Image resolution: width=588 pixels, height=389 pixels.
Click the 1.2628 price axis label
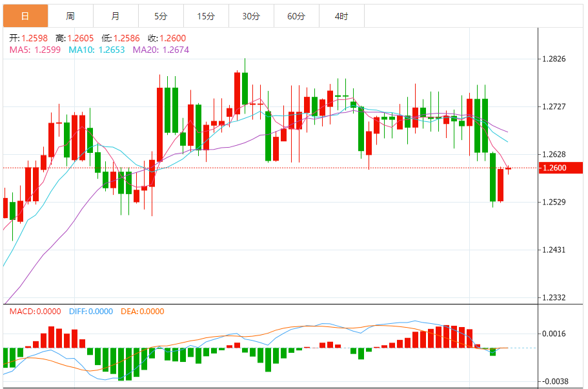pyautogui.click(x=554, y=154)
